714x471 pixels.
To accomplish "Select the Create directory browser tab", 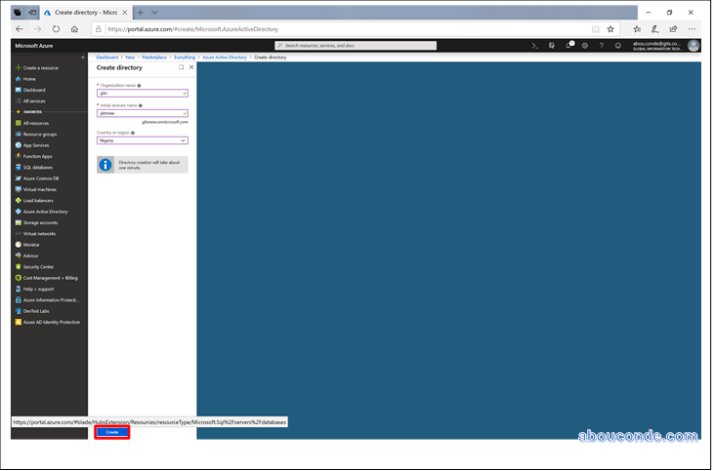I will 85,12.
